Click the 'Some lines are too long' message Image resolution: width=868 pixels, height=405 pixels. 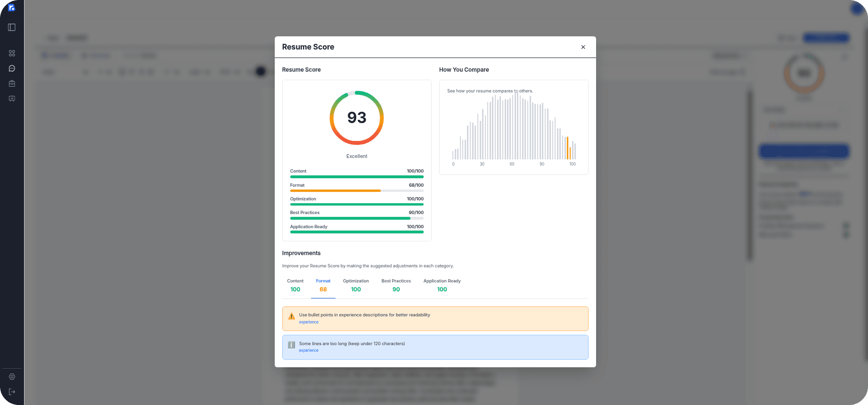(x=352, y=344)
